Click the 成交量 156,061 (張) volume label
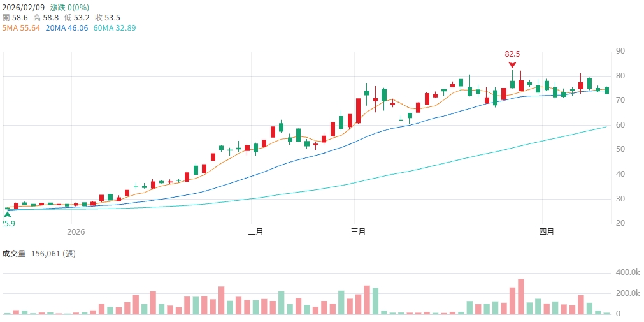 [39, 253]
